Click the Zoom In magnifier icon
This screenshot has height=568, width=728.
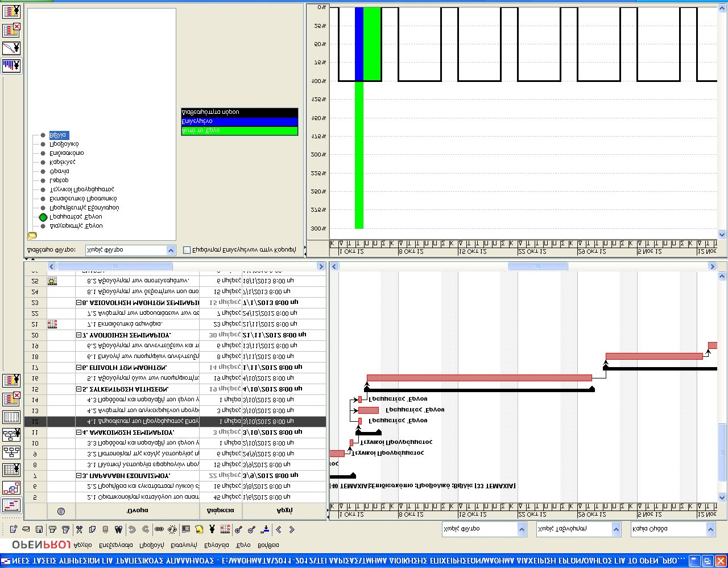(x=238, y=529)
